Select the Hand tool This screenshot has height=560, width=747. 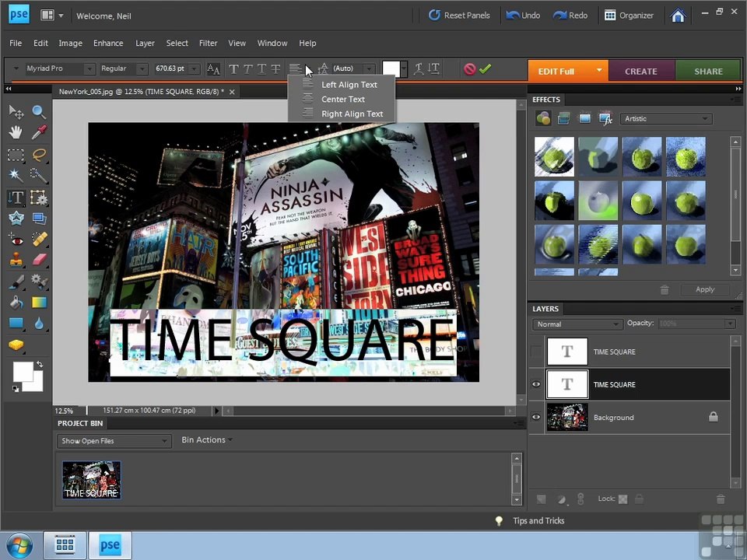(x=16, y=132)
